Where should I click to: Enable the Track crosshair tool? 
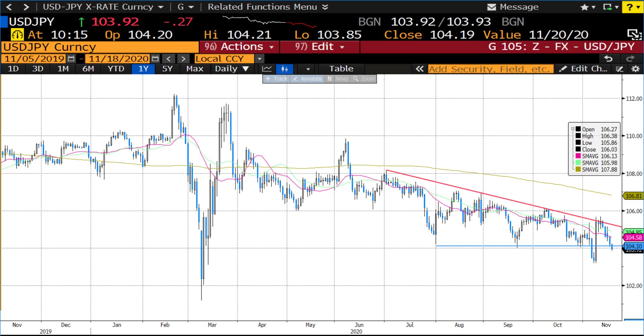[276, 79]
